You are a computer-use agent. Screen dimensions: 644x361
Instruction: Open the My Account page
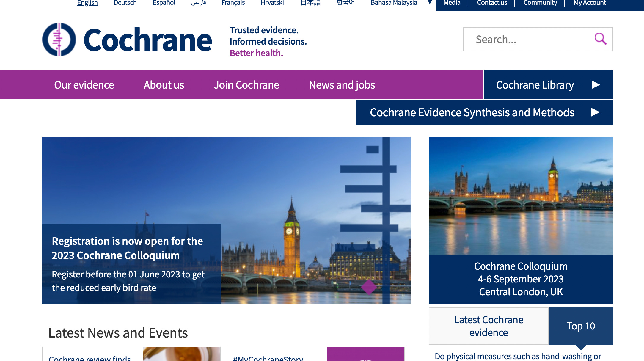tap(589, 3)
